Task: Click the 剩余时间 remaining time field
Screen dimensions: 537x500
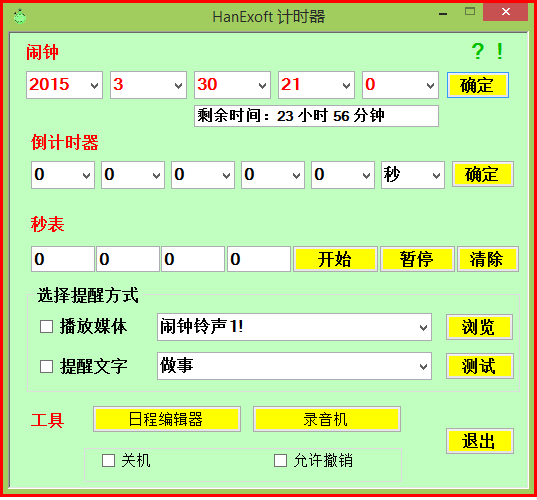Action: pos(316,116)
